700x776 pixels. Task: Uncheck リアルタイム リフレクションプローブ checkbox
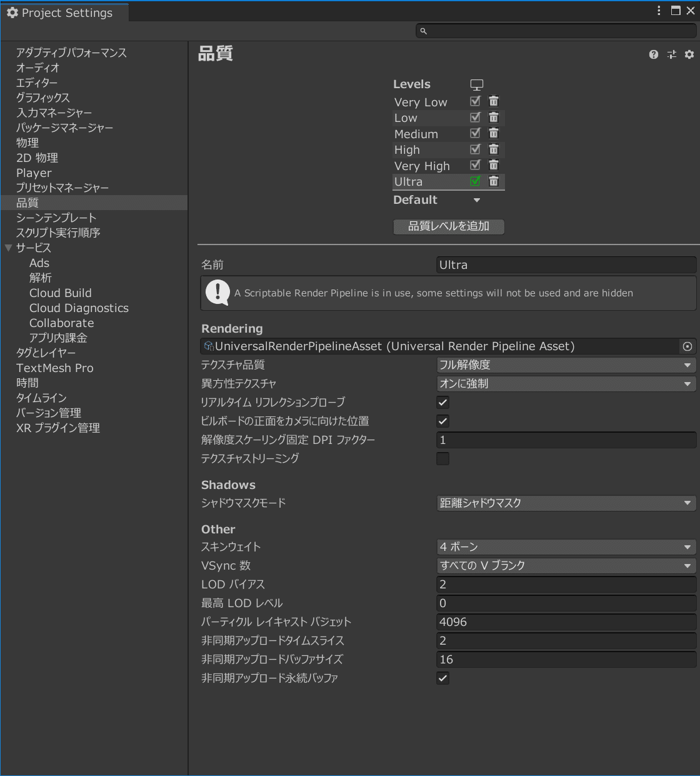(x=443, y=403)
